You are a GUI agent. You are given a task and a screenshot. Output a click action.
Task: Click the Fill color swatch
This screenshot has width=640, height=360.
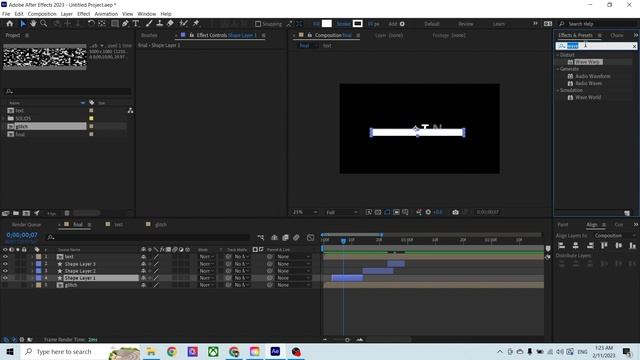point(327,24)
